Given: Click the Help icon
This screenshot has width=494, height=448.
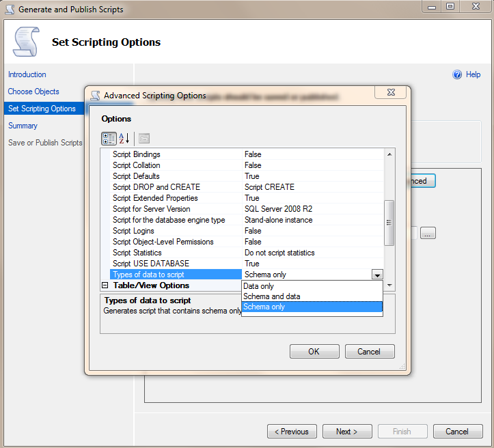Looking at the screenshot, I should [x=458, y=74].
